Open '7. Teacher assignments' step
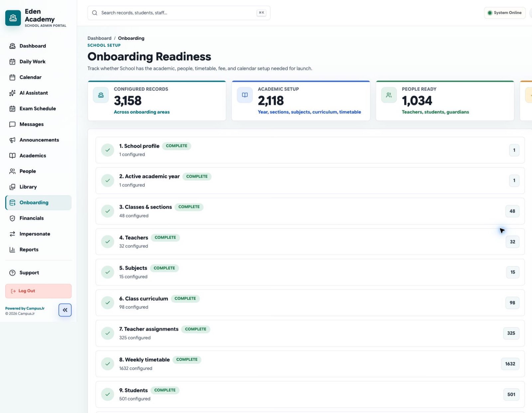Viewport: 532px width, 413px height. point(149,329)
